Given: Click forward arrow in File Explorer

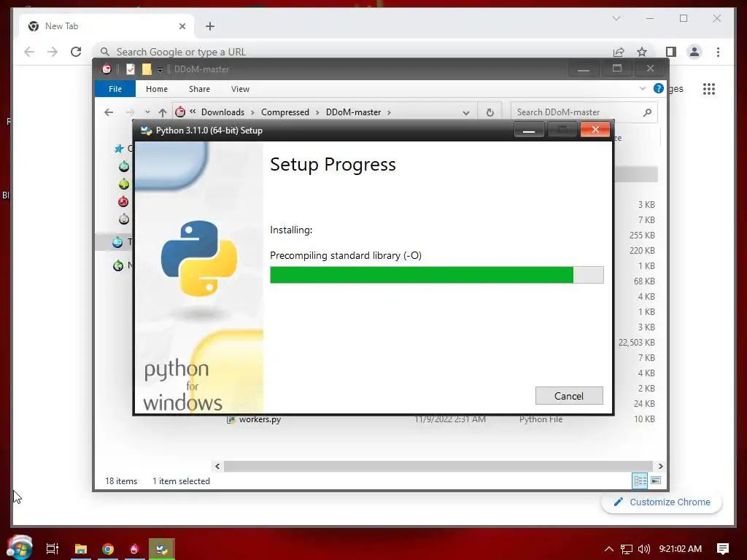Looking at the screenshot, I should (130, 112).
